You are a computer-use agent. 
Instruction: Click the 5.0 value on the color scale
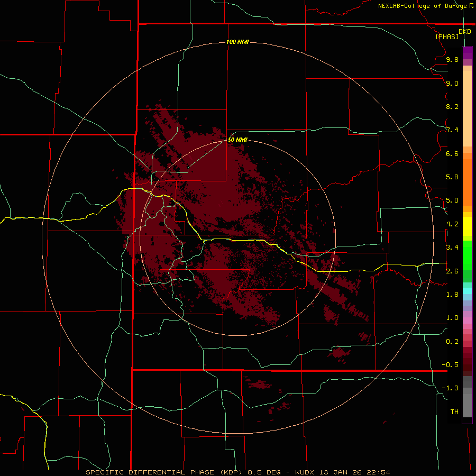point(452,200)
